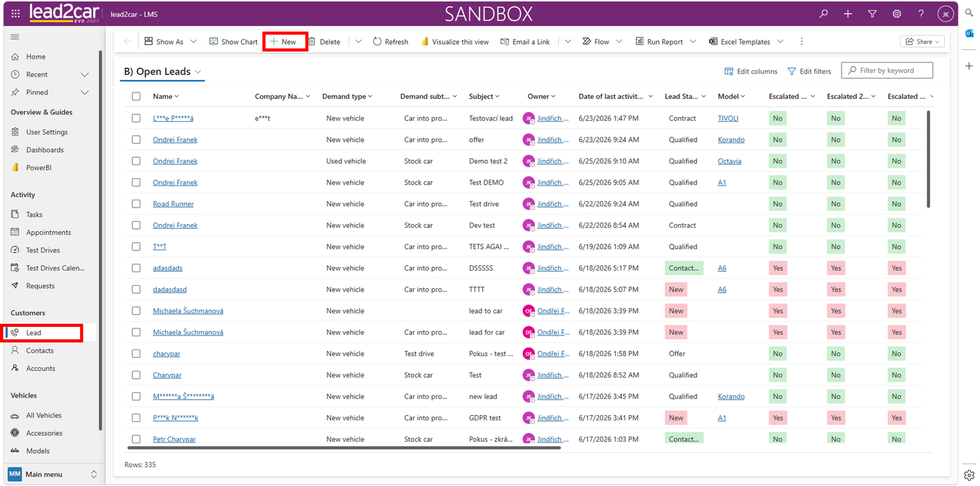Open the Outlook icon in the side rail

coord(969,34)
